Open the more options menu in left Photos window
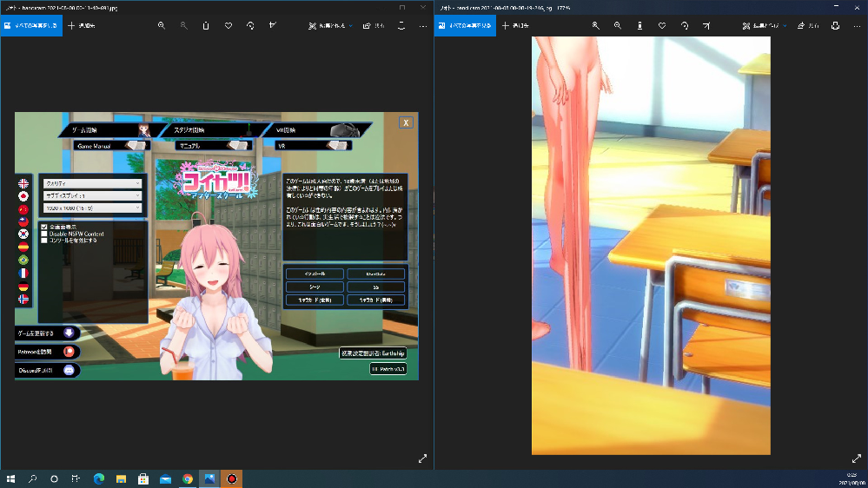868x488 pixels. [x=423, y=26]
